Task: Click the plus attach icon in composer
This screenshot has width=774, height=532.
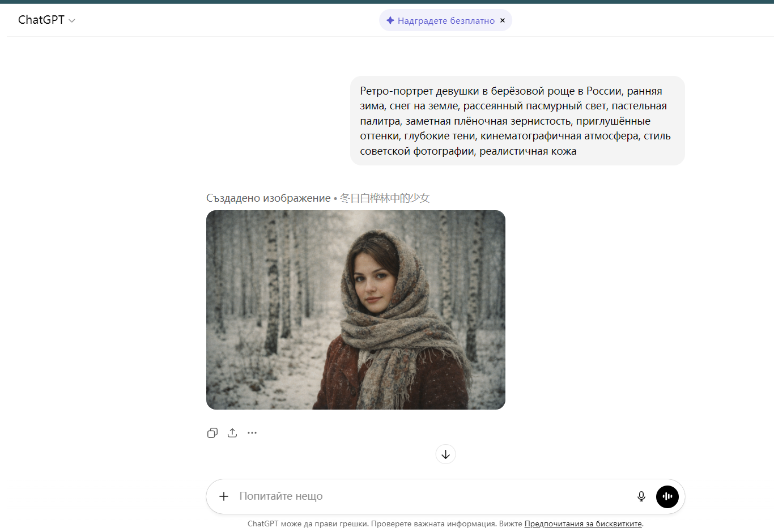Action: click(x=224, y=496)
